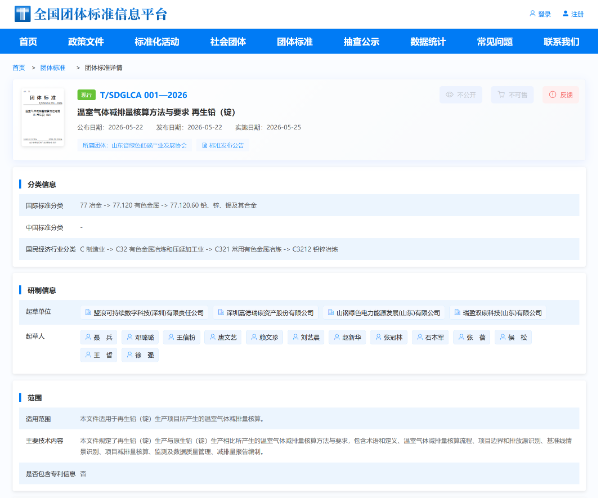Open 抽查公示 navigation item

click(362, 42)
